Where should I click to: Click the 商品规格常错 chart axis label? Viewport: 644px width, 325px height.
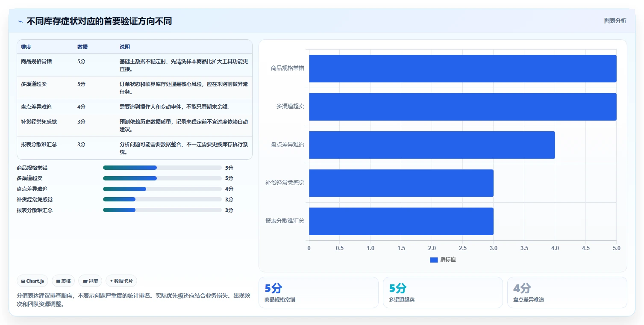point(288,68)
